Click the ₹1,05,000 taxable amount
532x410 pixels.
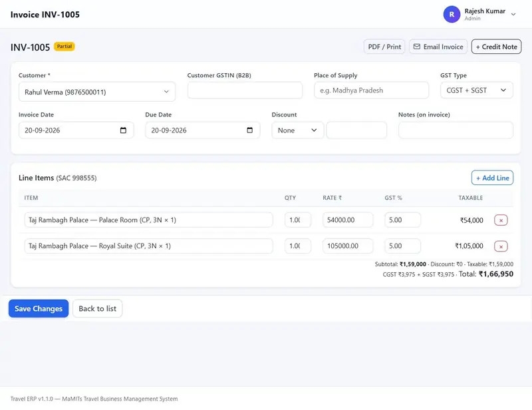(x=469, y=246)
